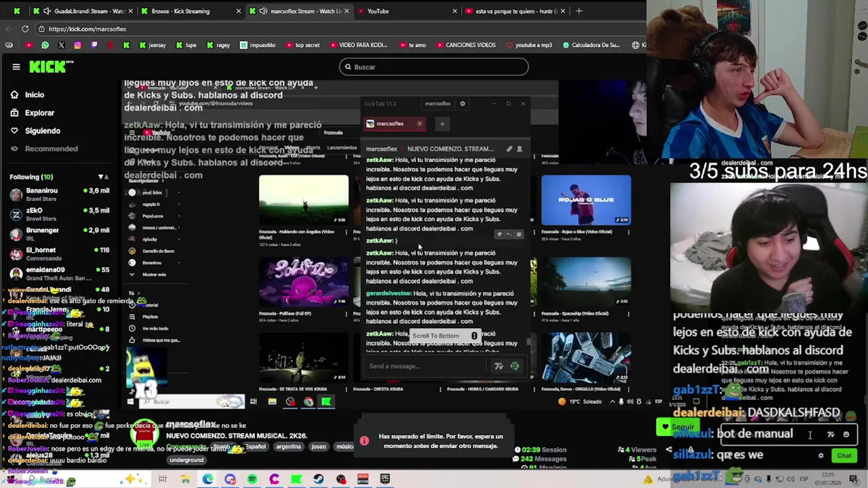Open X (Twitter) bookmark icon
Screen dimensions: 868x488
point(61,45)
